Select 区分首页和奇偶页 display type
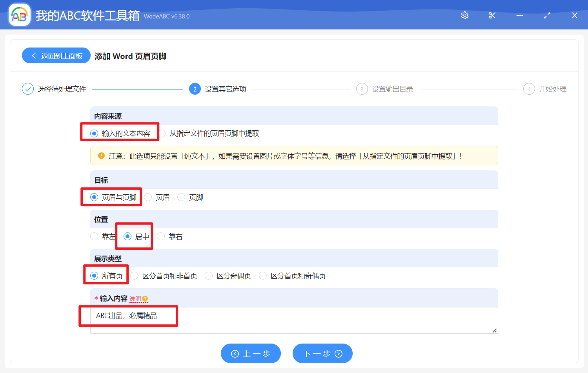The height and width of the screenshot is (373, 588). click(x=263, y=276)
